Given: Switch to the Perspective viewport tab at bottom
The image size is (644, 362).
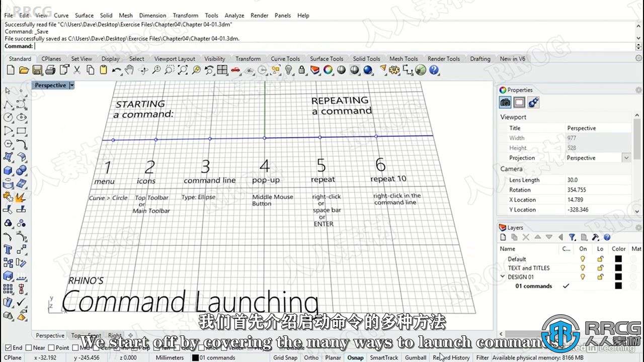Looking at the screenshot, I should point(50,335).
